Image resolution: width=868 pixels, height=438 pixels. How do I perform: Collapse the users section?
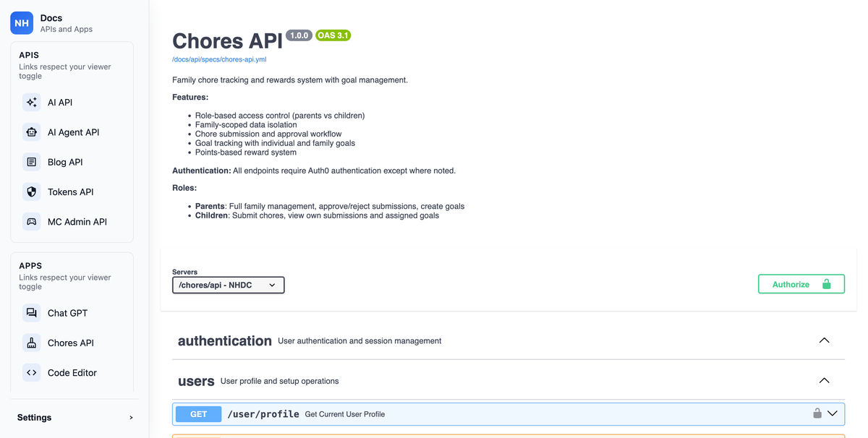(824, 380)
